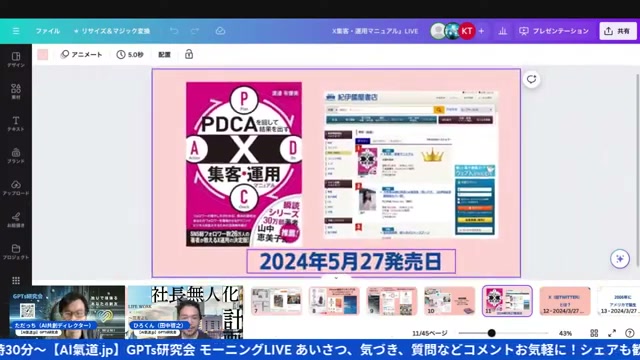Collapse the page thumbnails strip chevron
Image resolution: width=640 pixels, height=360 pixels.
click(x=336, y=278)
